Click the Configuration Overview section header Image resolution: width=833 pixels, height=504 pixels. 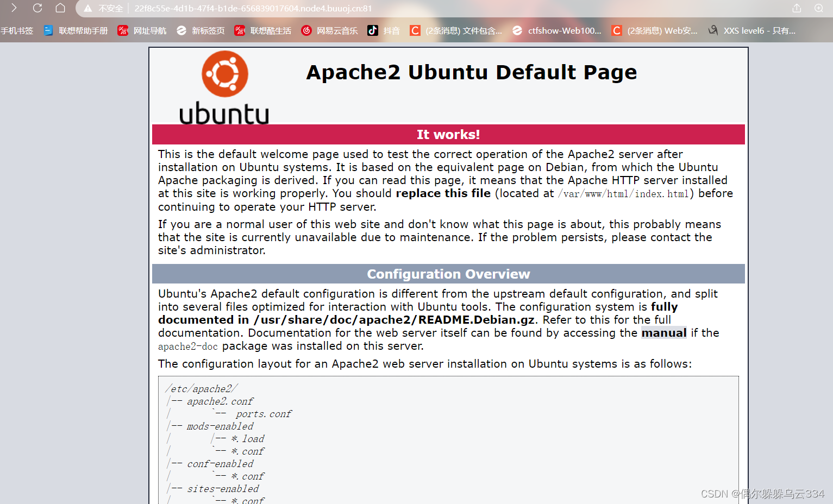point(448,274)
